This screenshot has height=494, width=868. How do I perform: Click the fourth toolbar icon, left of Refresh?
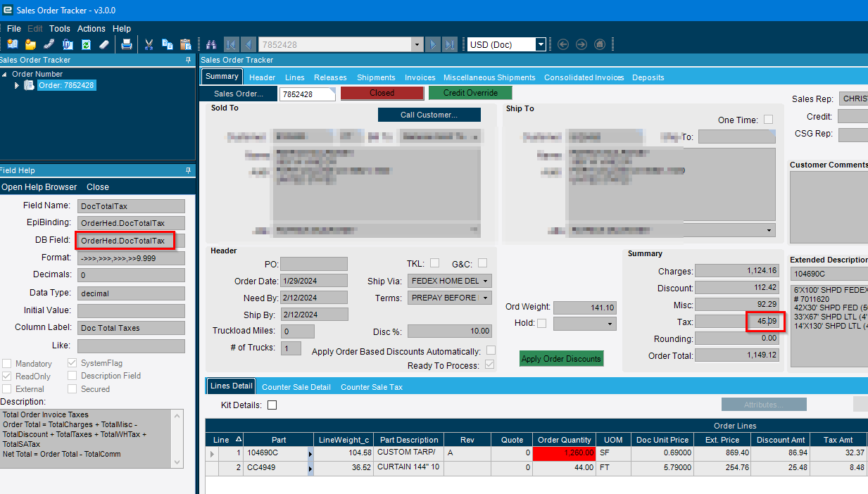coord(68,44)
